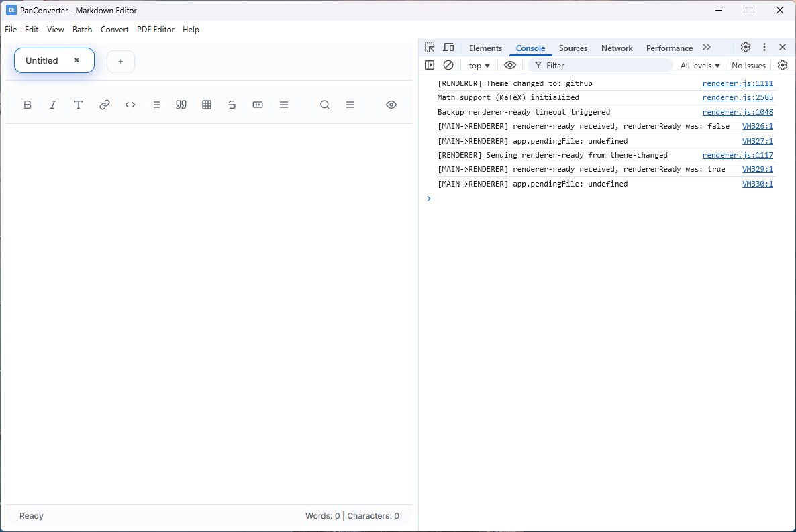Insert a hyperlink with the chain icon
This screenshot has height=532, width=796.
click(x=105, y=105)
